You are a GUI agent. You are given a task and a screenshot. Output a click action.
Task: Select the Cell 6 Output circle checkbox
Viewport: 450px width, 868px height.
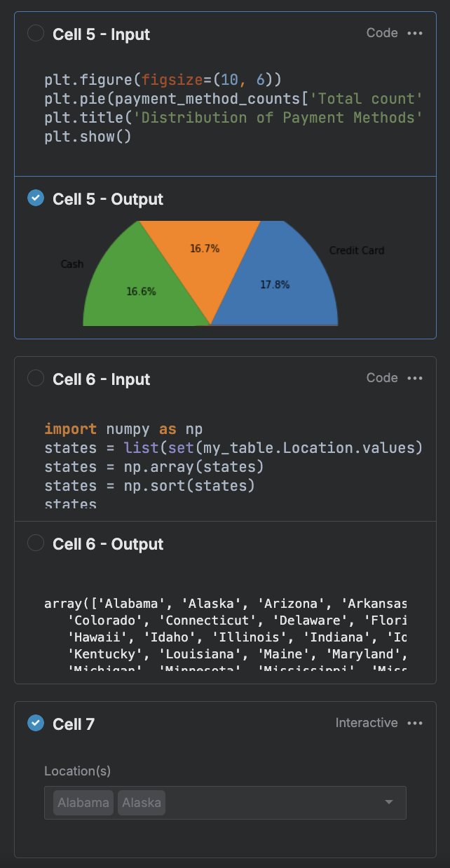point(35,543)
